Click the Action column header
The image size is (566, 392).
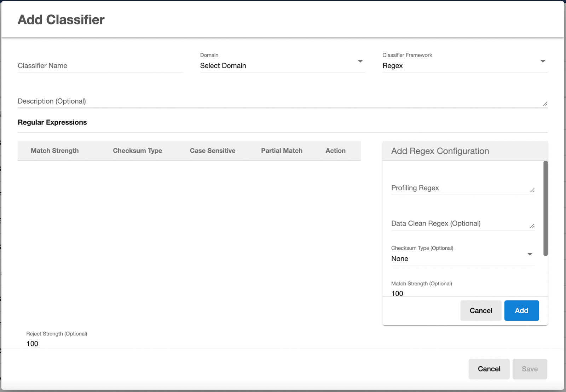335,151
